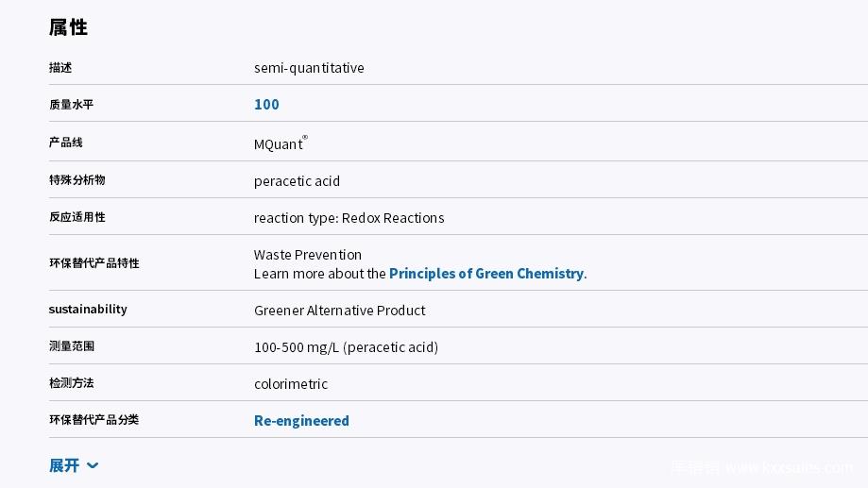Follow the Re-engineered link
The image size is (868, 488).
coord(301,420)
